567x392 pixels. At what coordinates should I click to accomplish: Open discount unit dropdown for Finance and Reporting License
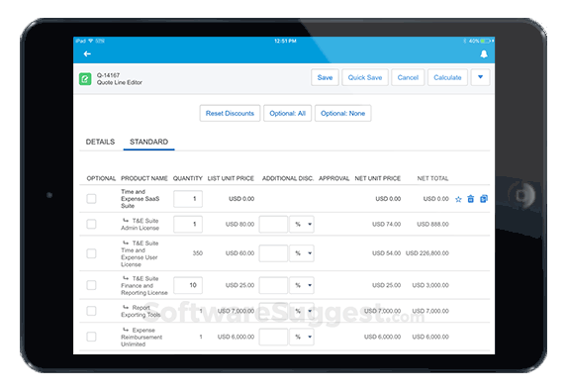(x=302, y=285)
